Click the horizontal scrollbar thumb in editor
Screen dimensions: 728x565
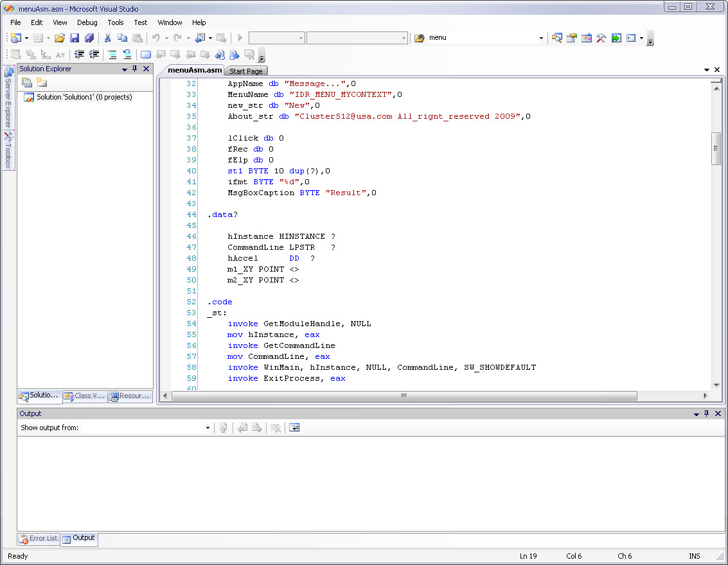[x=404, y=395]
